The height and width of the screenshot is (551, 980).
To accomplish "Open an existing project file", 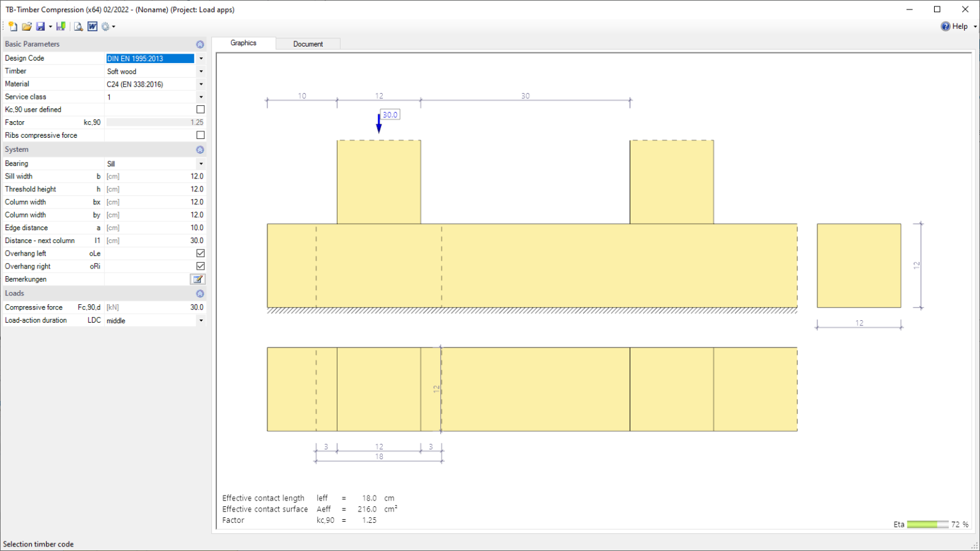I will 27,26.
